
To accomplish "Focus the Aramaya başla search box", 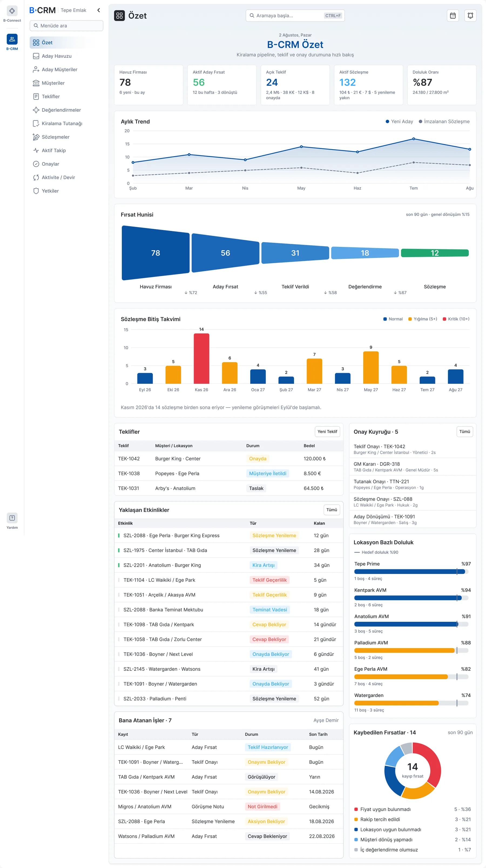I will point(295,15).
